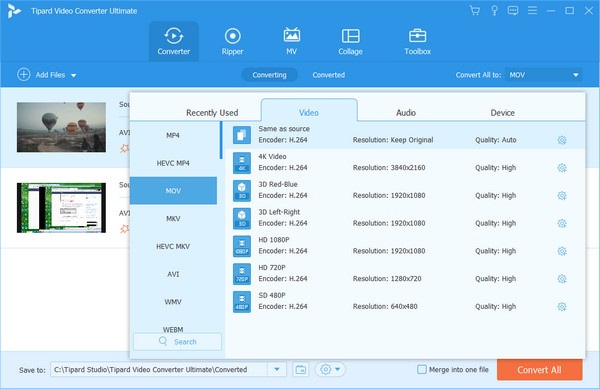Click the HD 1080P preset icon
The height and width of the screenshot is (389, 600).
(x=242, y=246)
